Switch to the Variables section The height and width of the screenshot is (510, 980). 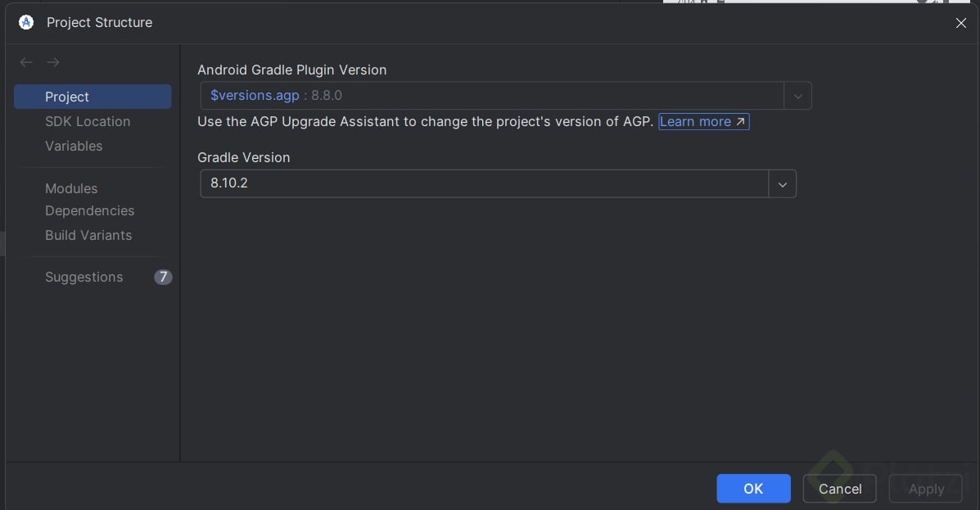pyautogui.click(x=74, y=146)
